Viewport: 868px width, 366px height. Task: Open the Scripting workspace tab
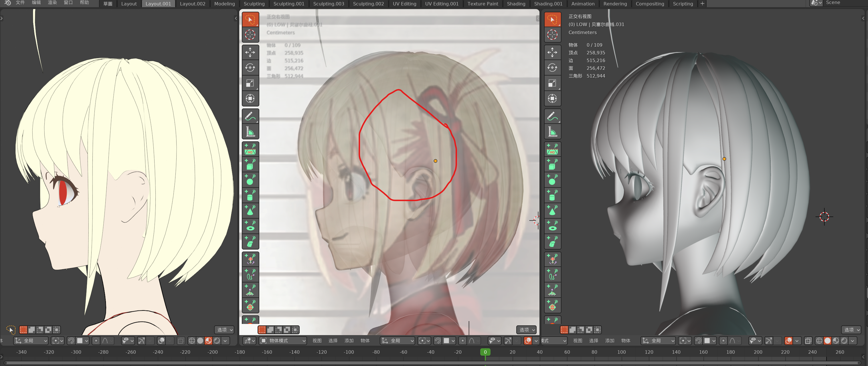tap(683, 4)
